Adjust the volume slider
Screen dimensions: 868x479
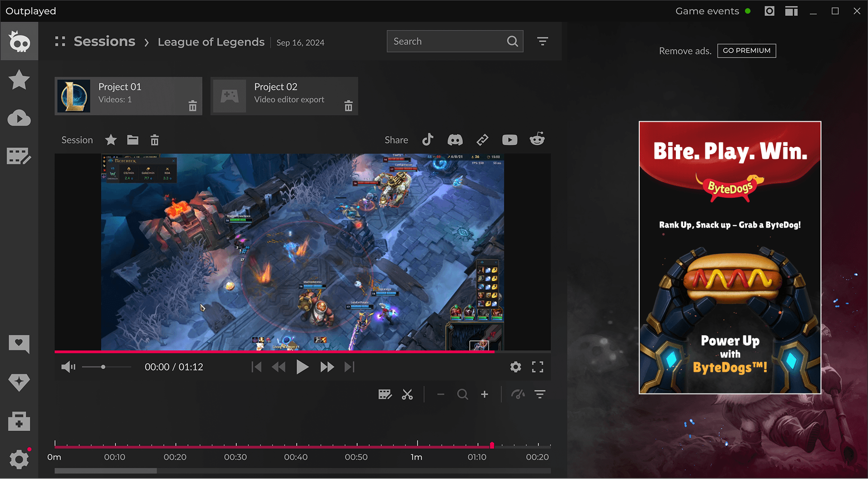[x=107, y=367]
